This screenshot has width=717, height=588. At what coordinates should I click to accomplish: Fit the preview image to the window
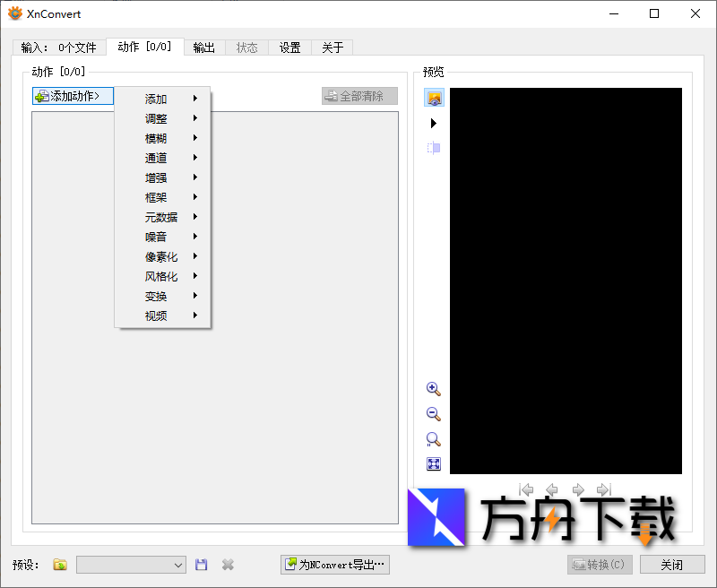click(x=434, y=463)
